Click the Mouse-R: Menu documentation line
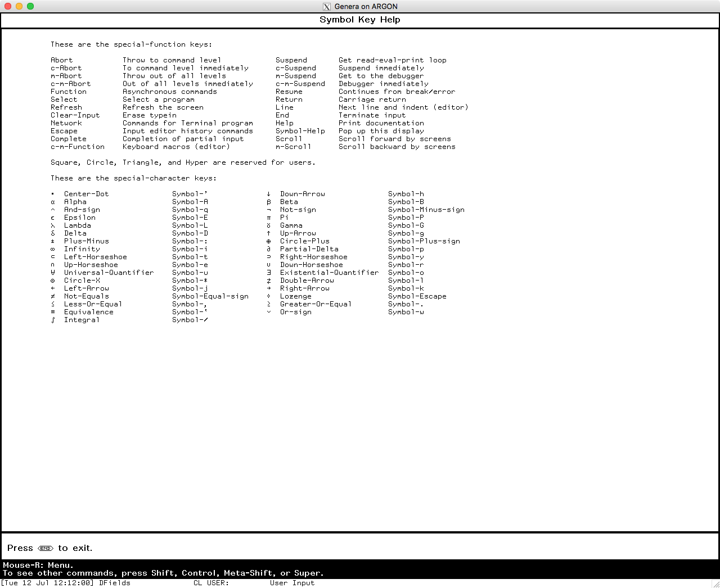Viewport: 720px width, 588px height. (x=38, y=565)
